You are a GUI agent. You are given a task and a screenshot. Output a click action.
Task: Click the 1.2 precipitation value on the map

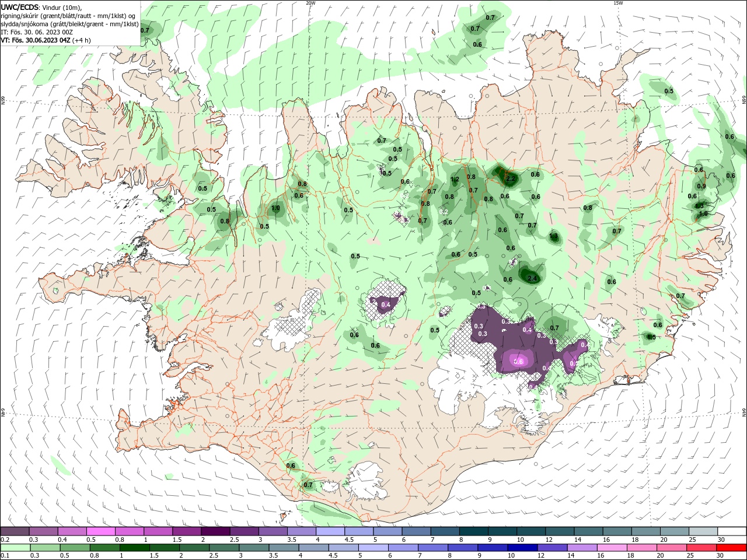(x=455, y=180)
